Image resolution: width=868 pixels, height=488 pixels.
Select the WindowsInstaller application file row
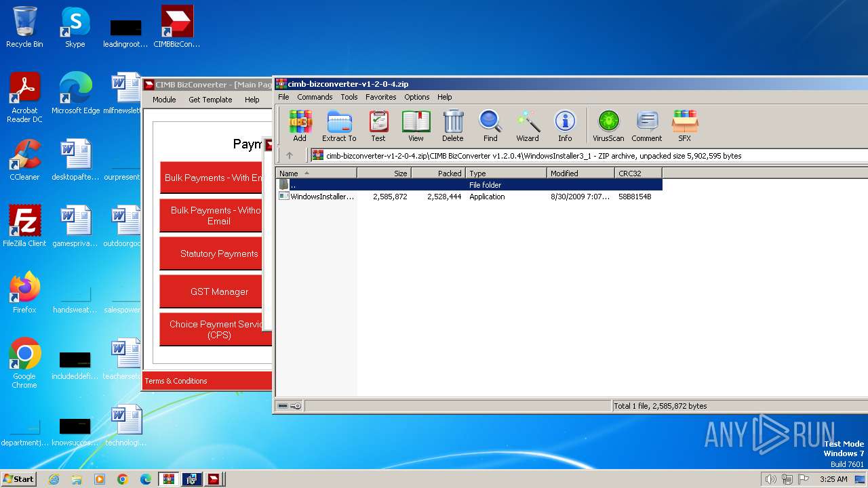click(469, 197)
